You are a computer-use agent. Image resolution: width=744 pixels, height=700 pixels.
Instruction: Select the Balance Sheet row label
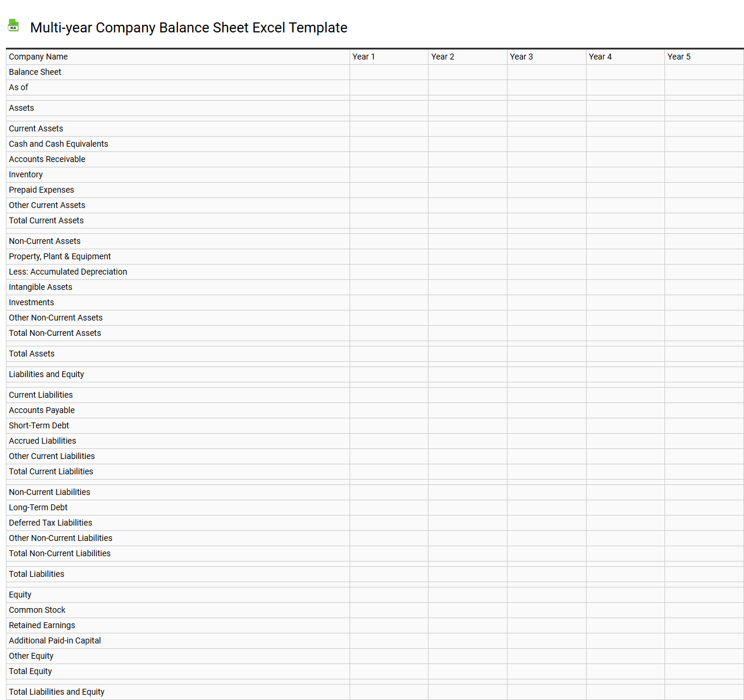[35, 72]
